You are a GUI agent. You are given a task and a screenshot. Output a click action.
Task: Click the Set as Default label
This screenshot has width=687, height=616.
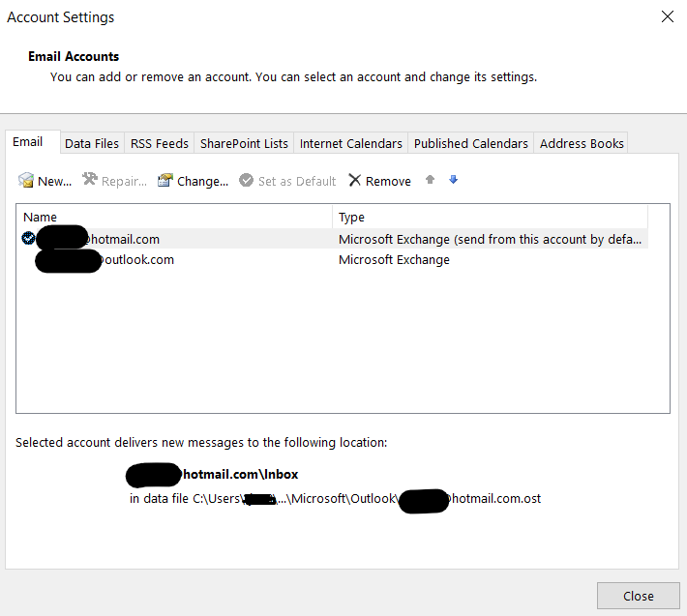pyautogui.click(x=297, y=181)
